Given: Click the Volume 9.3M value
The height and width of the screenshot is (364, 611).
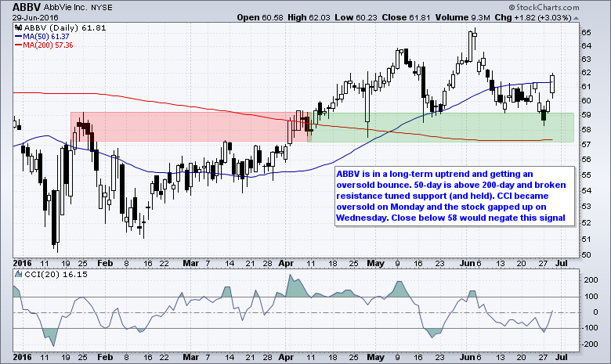Looking at the screenshot, I should click(462, 17).
